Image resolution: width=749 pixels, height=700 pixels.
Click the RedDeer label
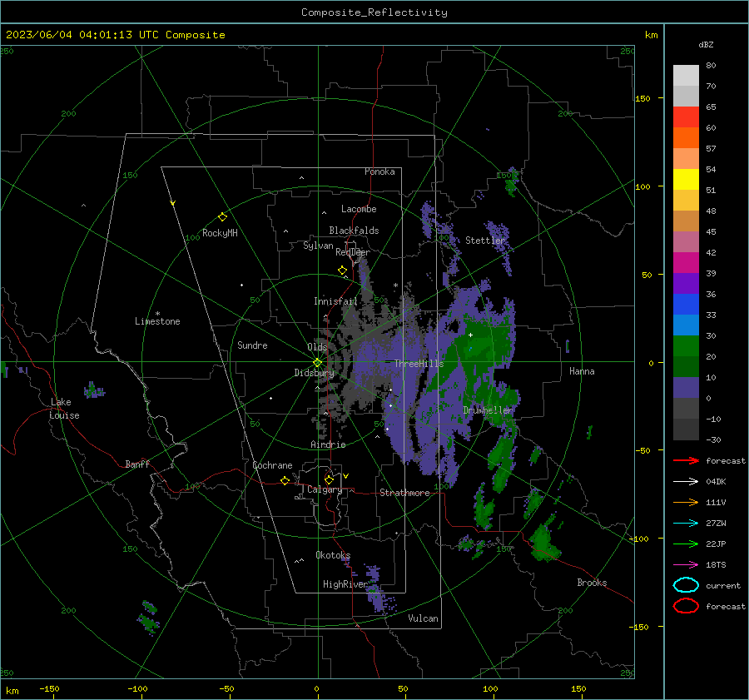(353, 252)
